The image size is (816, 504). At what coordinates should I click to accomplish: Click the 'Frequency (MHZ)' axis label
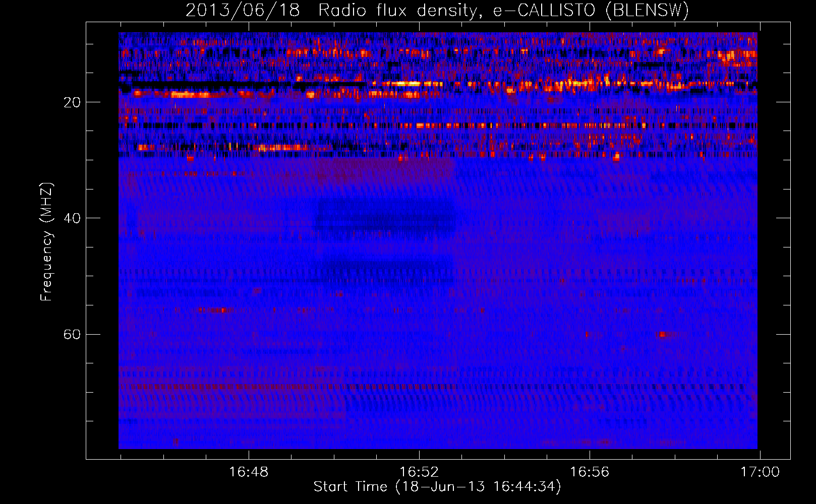[46, 242]
